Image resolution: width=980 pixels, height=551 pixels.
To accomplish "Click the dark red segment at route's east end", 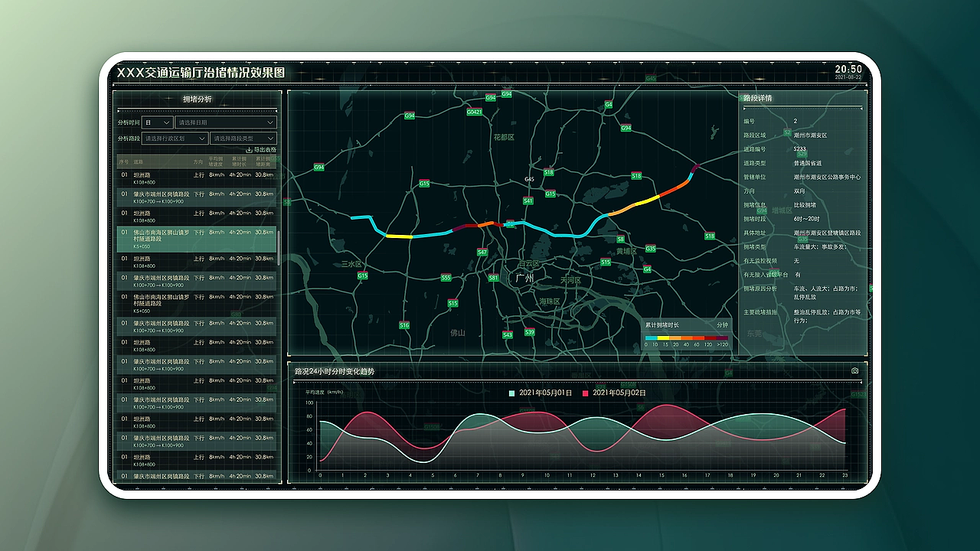I will tap(695, 168).
